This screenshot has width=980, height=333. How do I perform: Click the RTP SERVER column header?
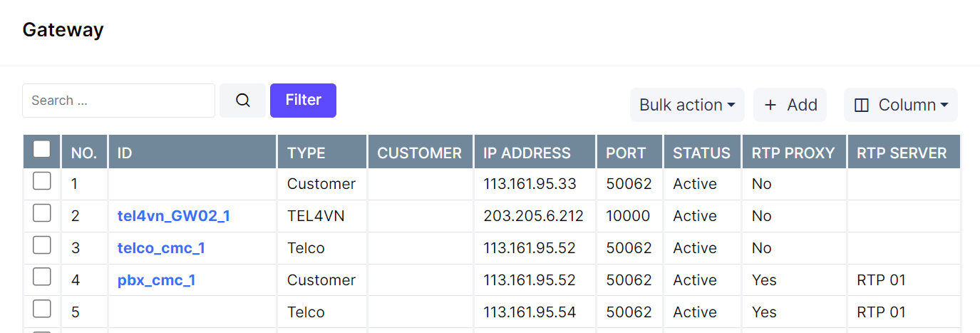tap(904, 153)
